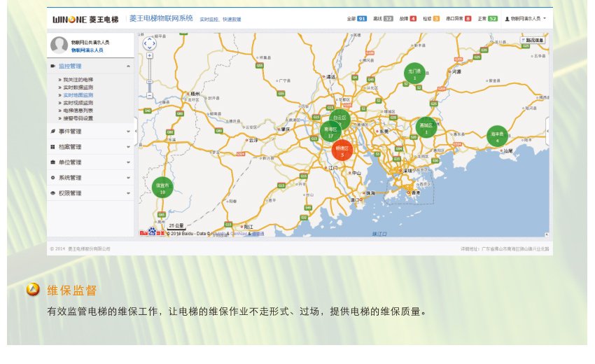
Task: Click the orange icon beside 维保监督
Action: click(33, 290)
